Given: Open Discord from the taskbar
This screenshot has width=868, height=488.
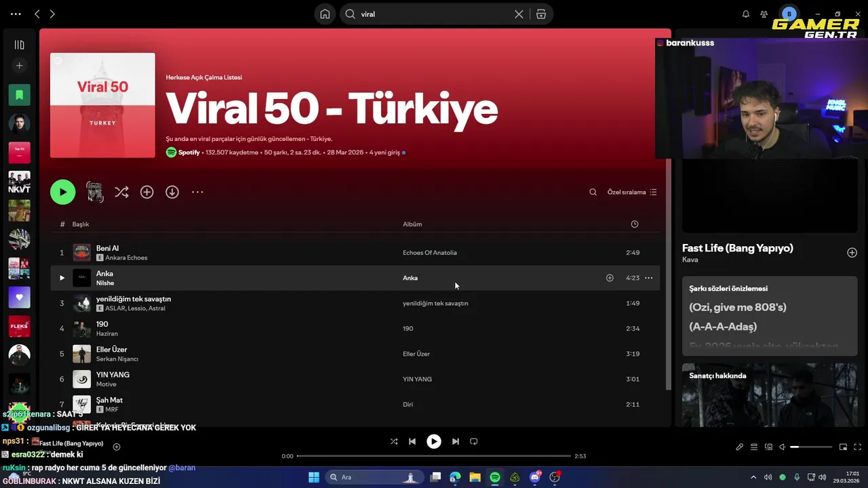Looking at the screenshot, I should [535, 477].
